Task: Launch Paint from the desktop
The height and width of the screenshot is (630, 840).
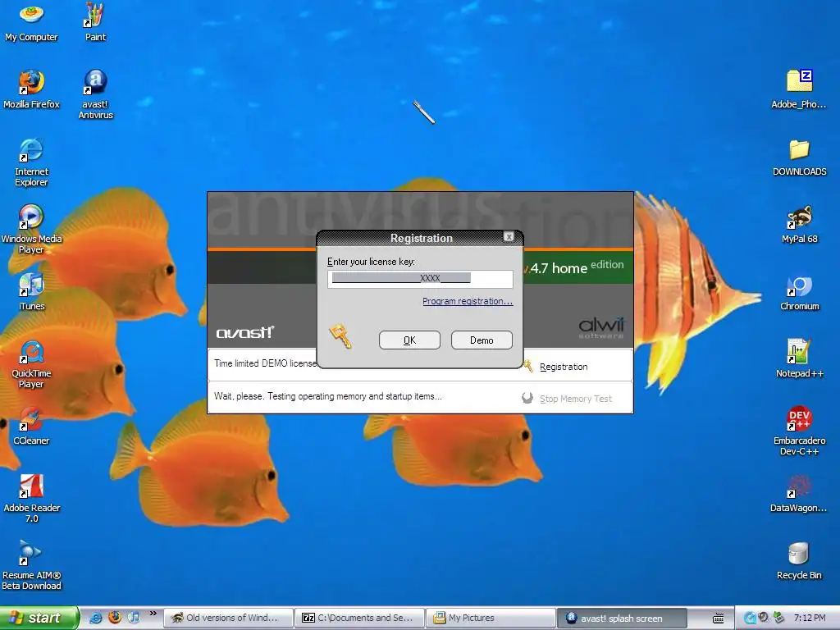Action: click(95, 22)
